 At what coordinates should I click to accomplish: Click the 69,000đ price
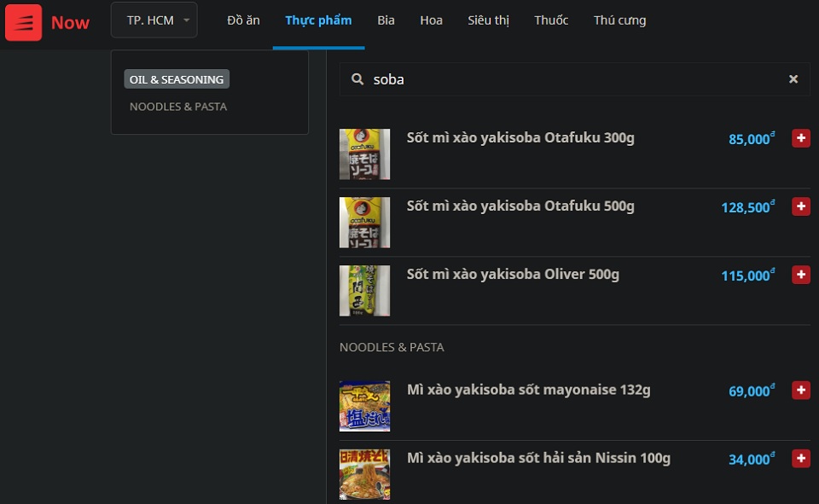pos(752,391)
